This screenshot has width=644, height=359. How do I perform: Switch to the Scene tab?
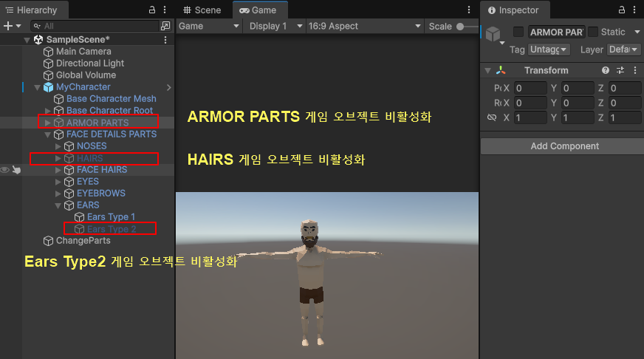point(202,10)
